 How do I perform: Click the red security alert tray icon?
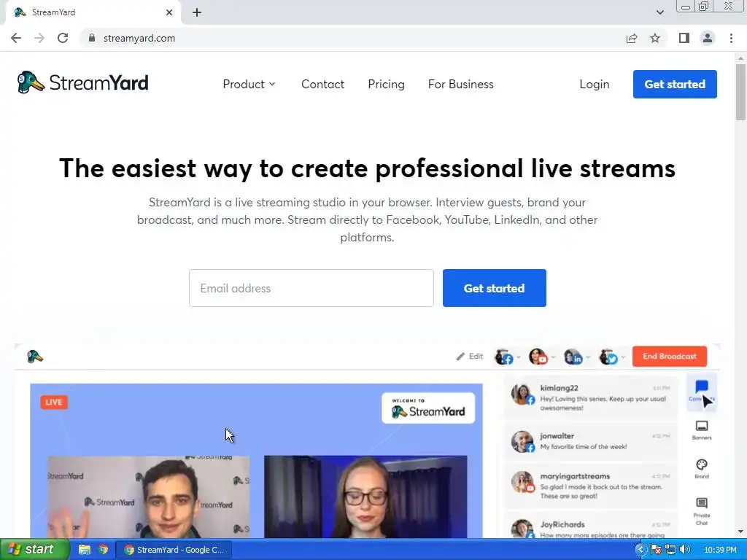tap(656, 550)
